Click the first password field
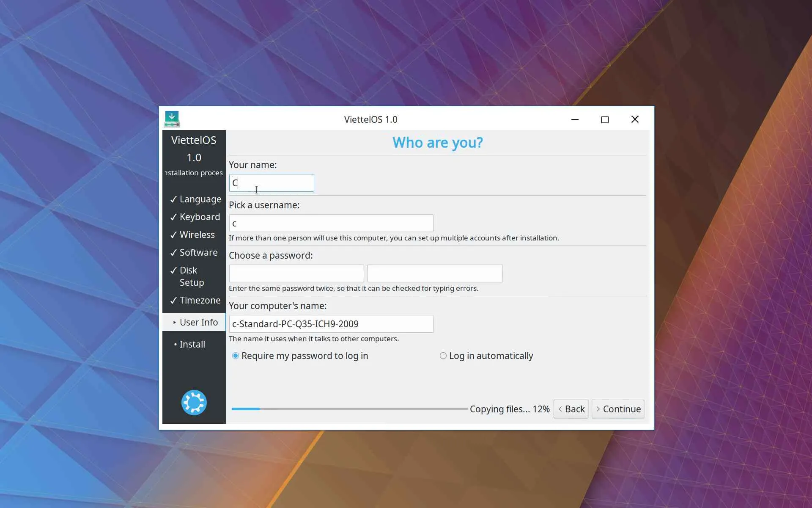Screen dimensions: 812x508 pos(296,273)
